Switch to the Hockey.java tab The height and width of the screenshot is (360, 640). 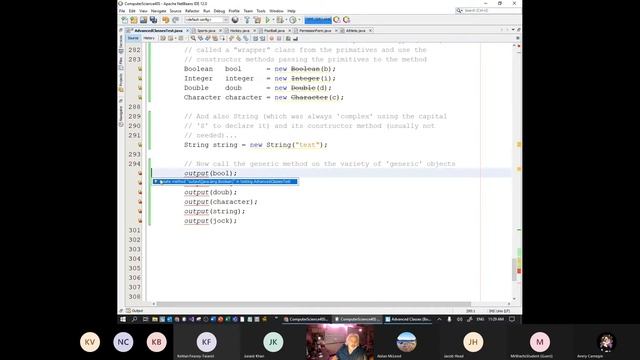(239, 31)
